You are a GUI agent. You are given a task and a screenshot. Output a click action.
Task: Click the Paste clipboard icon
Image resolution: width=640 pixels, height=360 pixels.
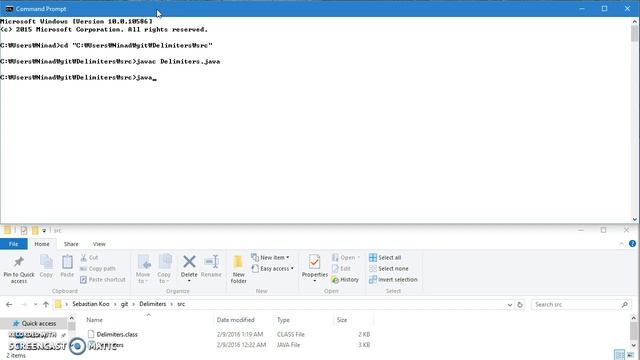pos(67,262)
